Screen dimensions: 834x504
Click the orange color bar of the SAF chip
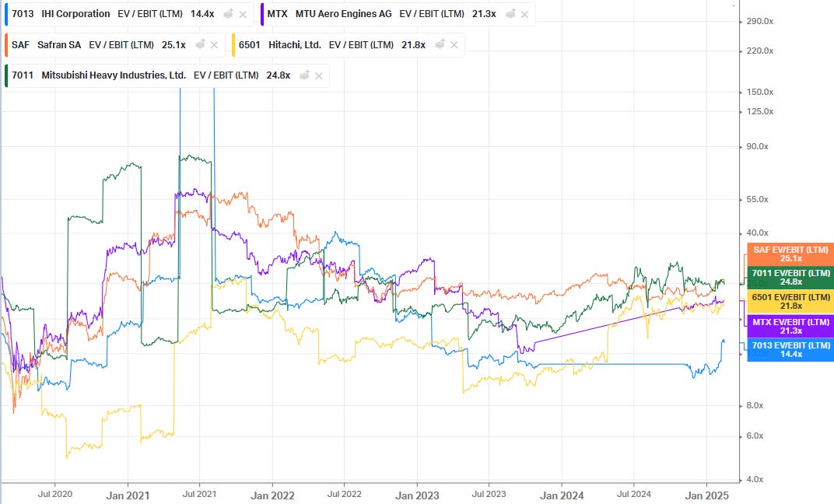pos(6,45)
